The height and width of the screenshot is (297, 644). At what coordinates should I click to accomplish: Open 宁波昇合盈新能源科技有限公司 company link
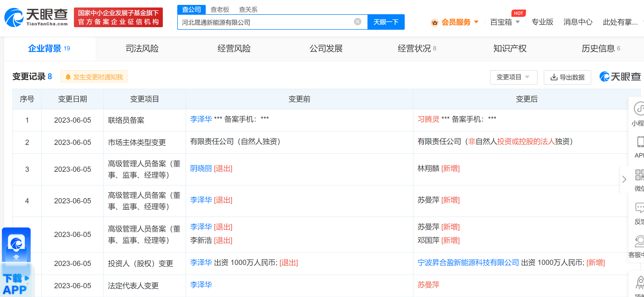click(468, 263)
